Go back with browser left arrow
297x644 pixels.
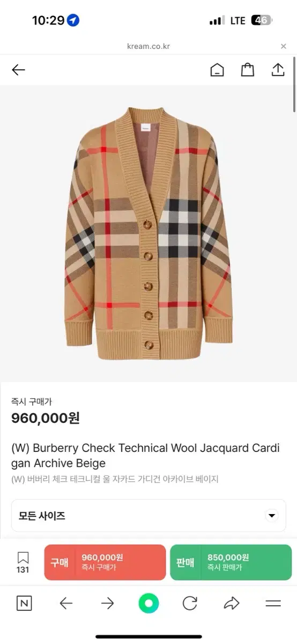66,604
